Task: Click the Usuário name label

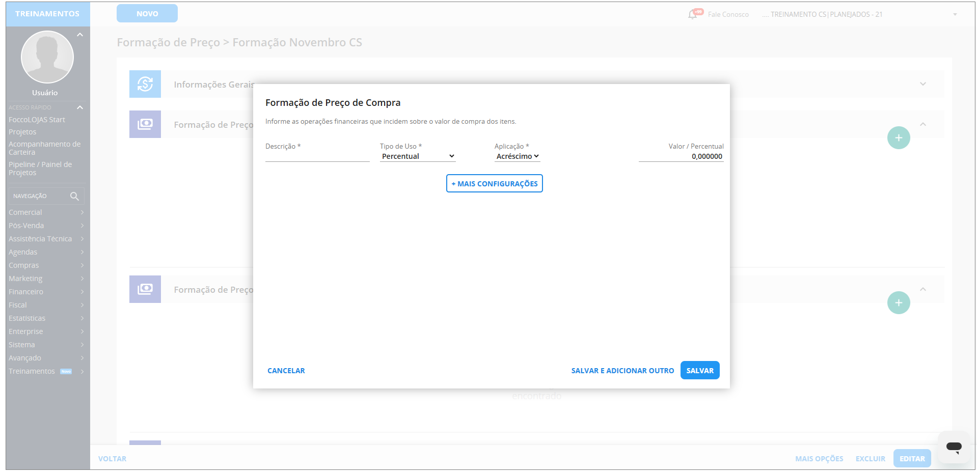Action: pos(45,93)
